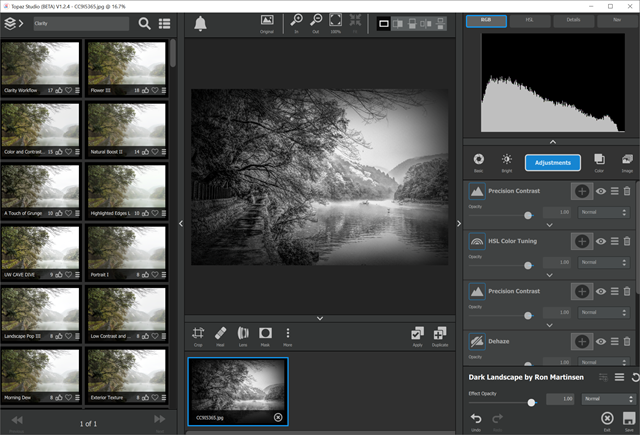Click the Duplicate icon
Viewport: 640px width, 435px height.
[439, 333]
